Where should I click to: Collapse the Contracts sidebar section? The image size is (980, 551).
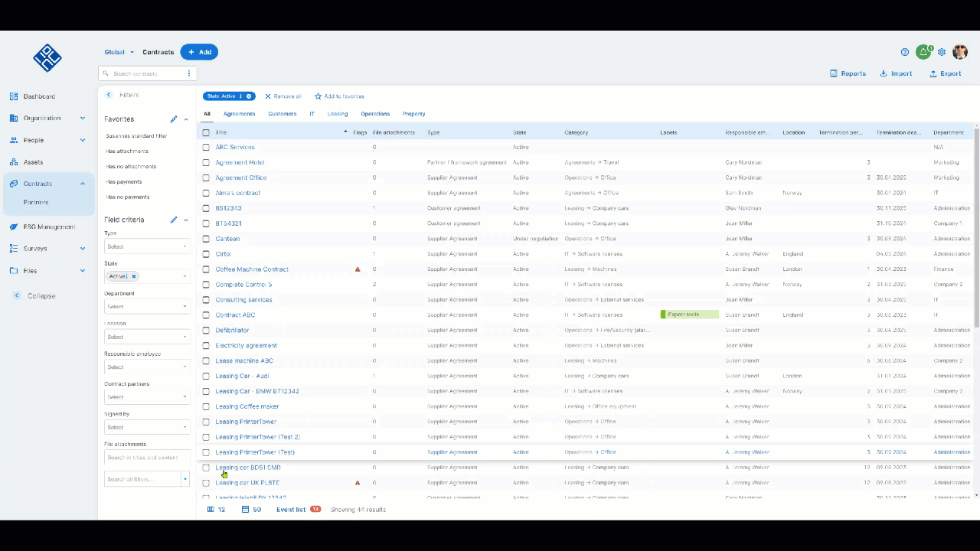pos(83,184)
